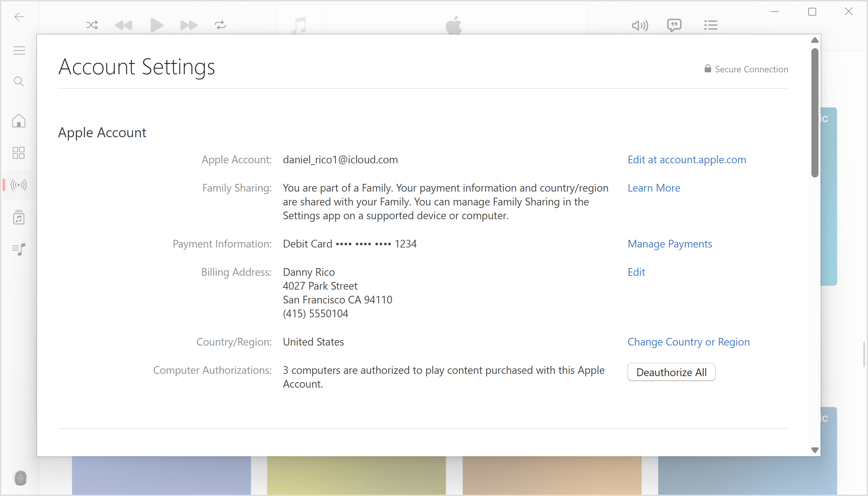Image resolution: width=868 pixels, height=496 pixels.
Task: Click the shuffle playback icon
Action: point(92,24)
